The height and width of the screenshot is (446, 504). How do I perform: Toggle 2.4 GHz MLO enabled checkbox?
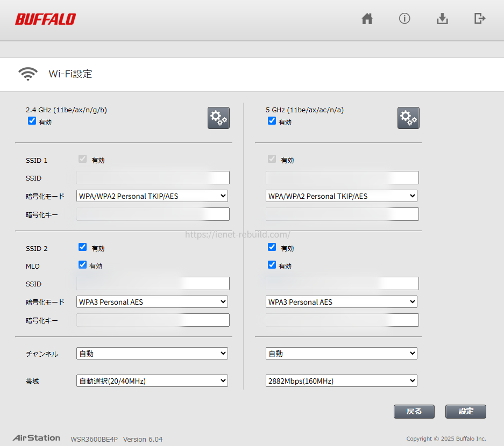click(83, 264)
